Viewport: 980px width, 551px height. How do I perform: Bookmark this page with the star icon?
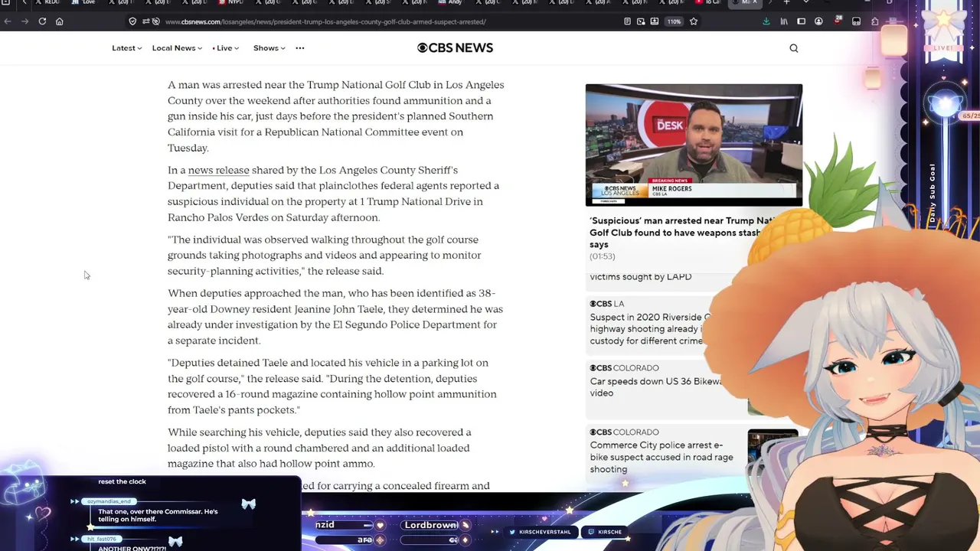tap(694, 21)
